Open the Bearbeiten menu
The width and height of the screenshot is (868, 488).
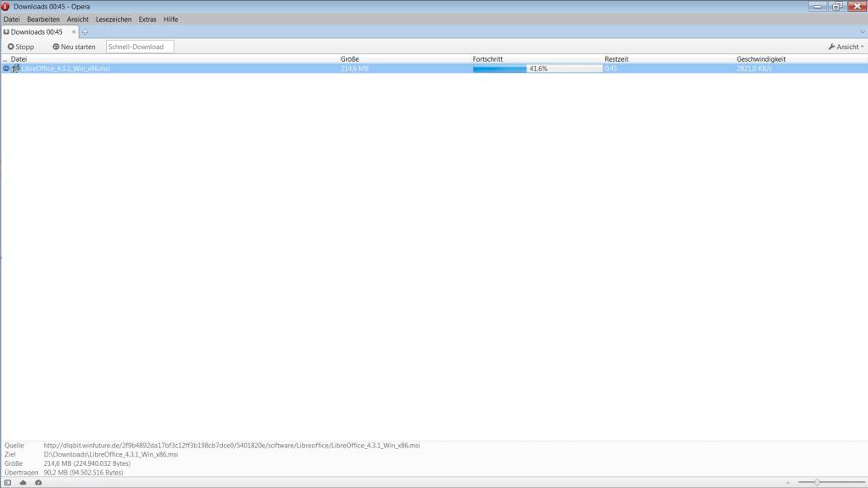[x=43, y=19]
